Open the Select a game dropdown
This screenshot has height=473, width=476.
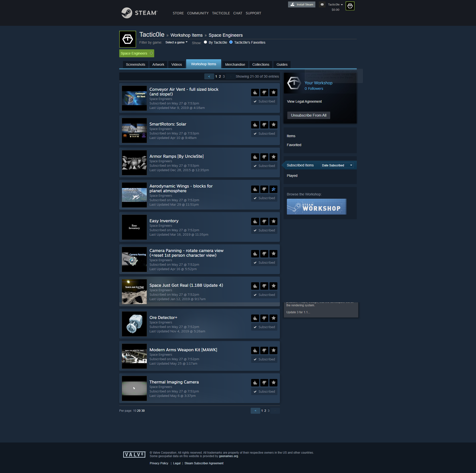[x=176, y=42]
